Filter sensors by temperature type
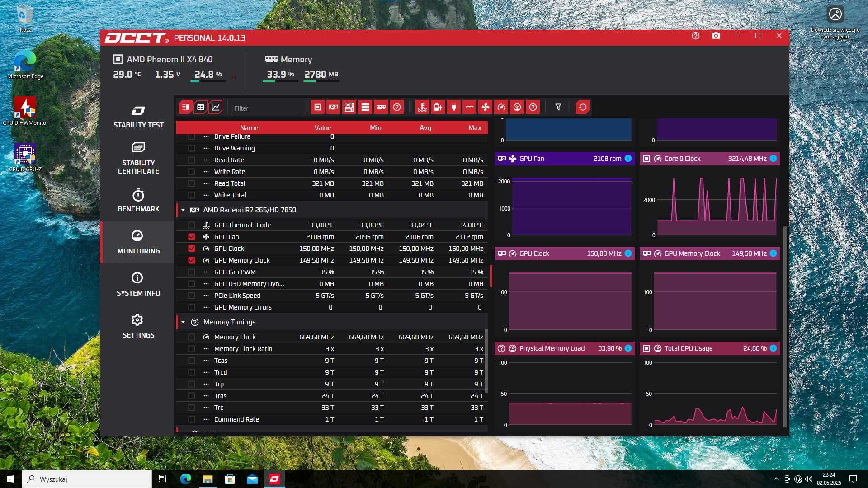The height and width of the screenshot is (488, 868). tap(422, 107)
